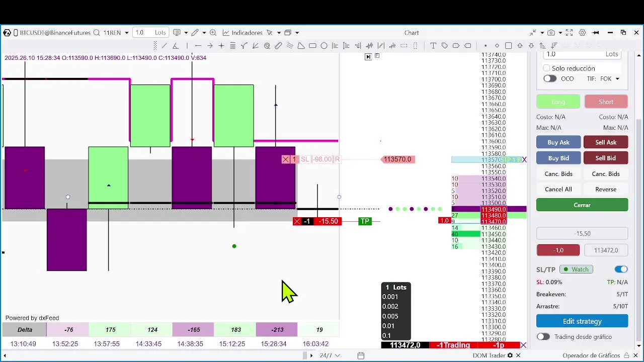Select the down arrow marker tool

(531, 46)
